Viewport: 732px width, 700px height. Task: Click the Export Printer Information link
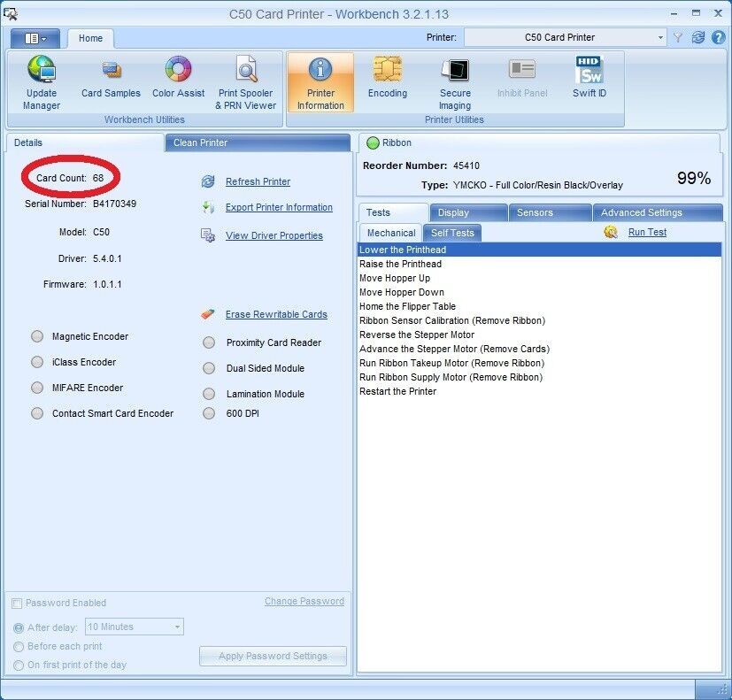point(279,207)
